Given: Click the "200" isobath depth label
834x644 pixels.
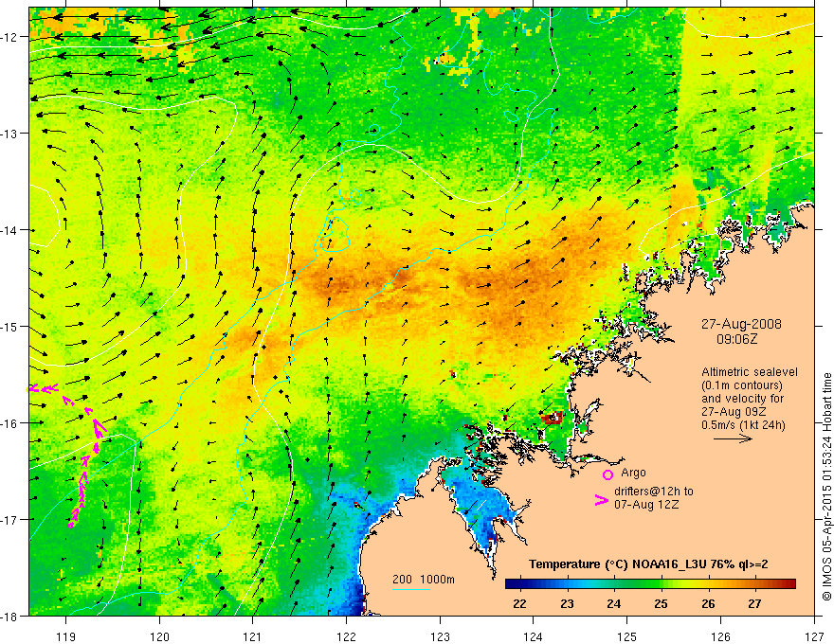Looking at the screenshot, I should (402, 580).
